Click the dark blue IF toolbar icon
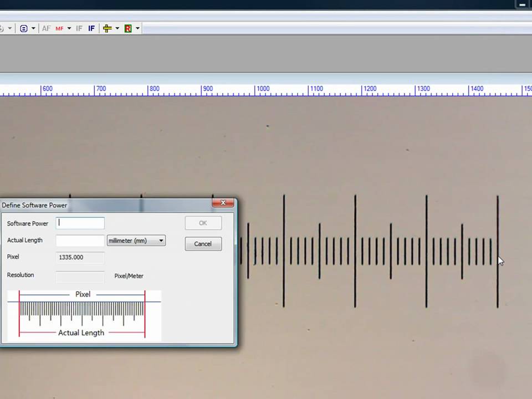This screenshot has height=399, width=532. coord(91,28)
